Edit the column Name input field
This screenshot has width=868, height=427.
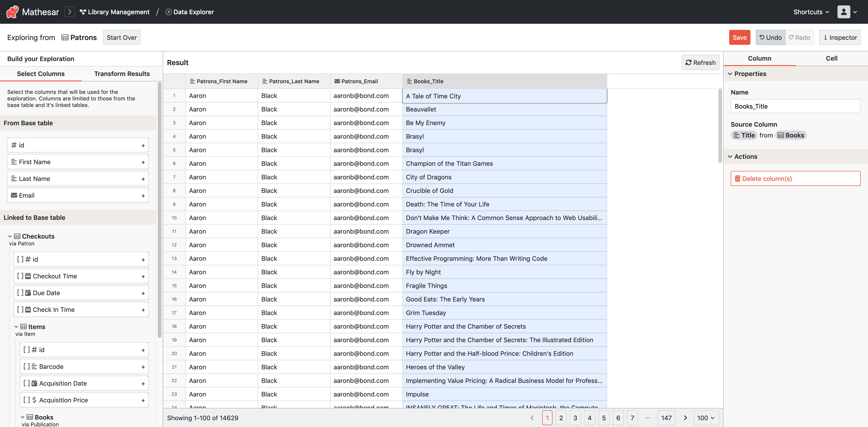pyautogui.click(x=795, y=106)
